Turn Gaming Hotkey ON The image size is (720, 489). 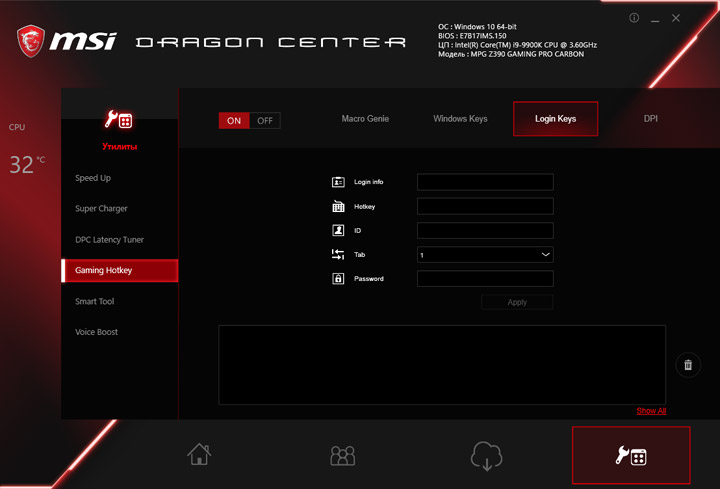coord(234,121)
